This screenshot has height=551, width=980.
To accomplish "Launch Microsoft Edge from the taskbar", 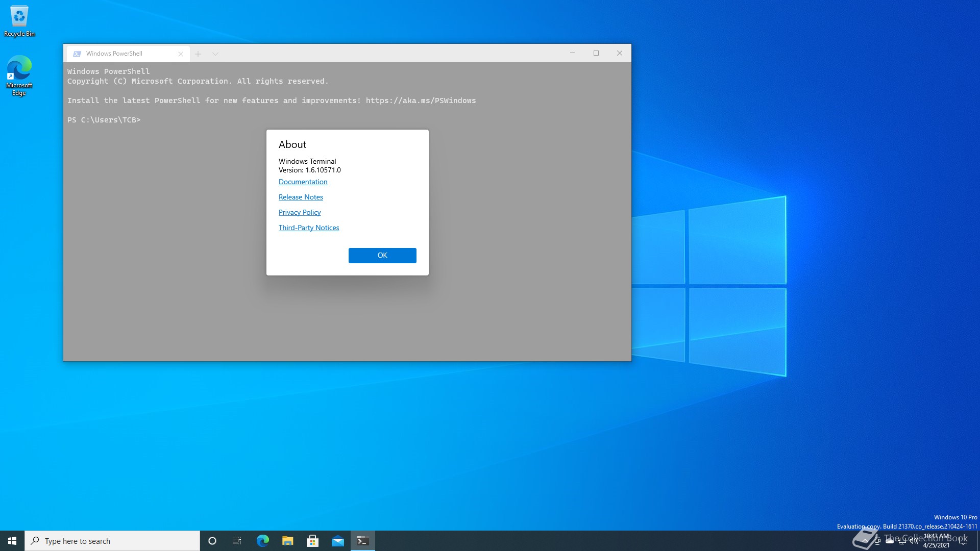I will 262,541.
